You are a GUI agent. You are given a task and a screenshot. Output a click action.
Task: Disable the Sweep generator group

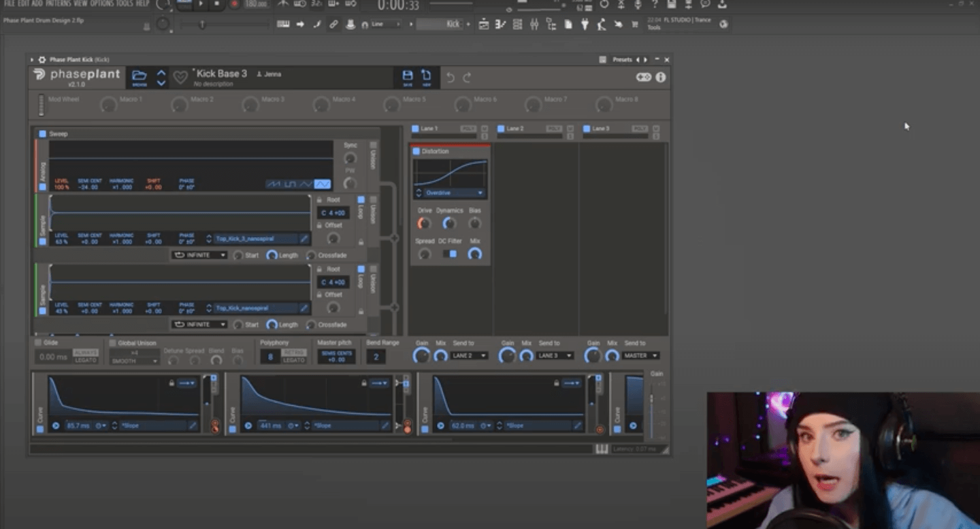pos(42,134)
